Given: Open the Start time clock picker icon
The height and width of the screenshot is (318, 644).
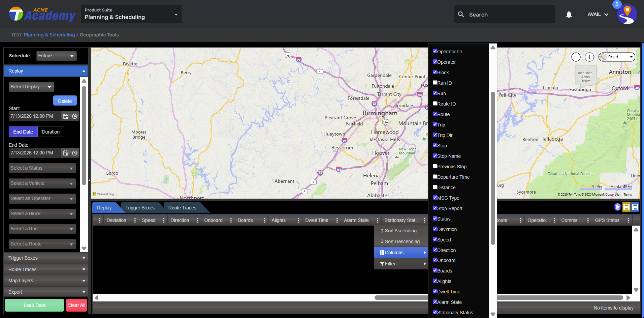Looking at the screenshot, I should (x=75, y=116).
